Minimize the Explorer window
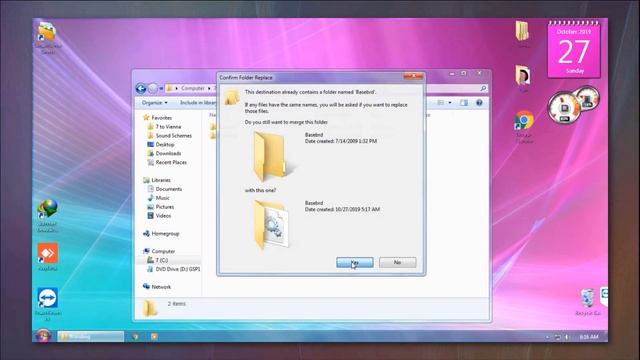The width and height of the screenshot is (640, 360). [x=452, y=73]
